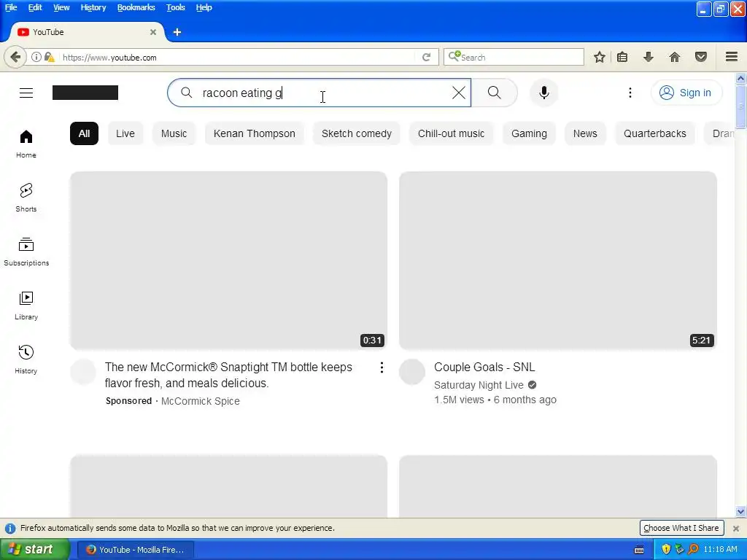Select the Chill-out music filter chip

(x=451, y=133)
